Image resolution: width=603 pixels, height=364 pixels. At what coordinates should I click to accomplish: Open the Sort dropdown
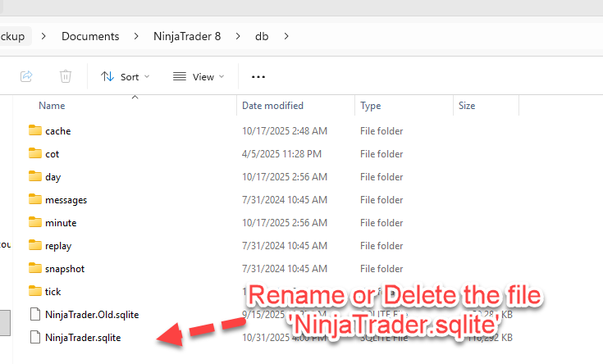coord(125,77)
